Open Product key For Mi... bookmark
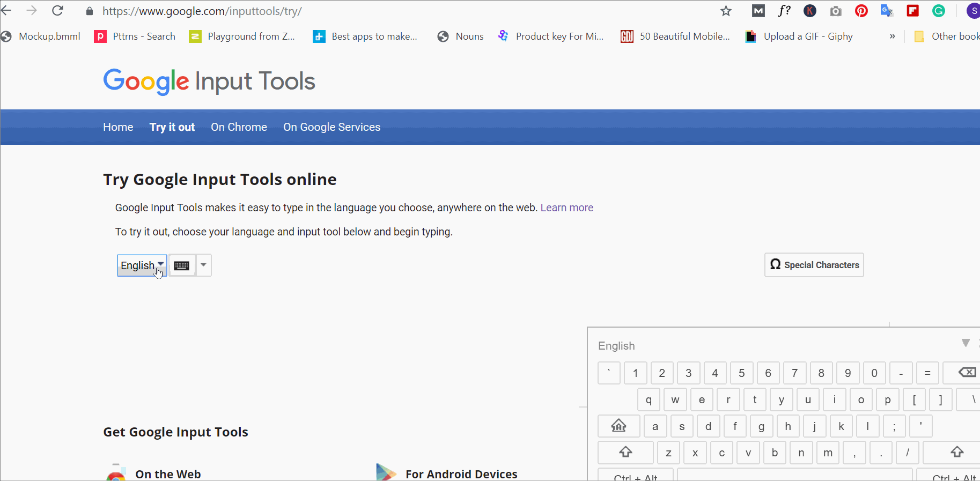This screenshot has height=481, width=980. 551,36
